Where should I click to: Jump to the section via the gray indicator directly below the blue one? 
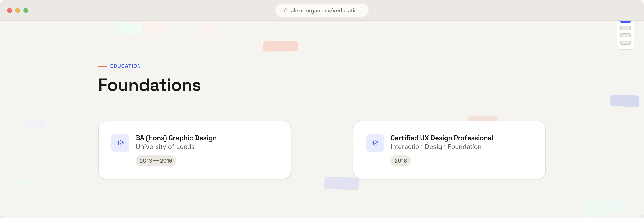coord(625,28)
